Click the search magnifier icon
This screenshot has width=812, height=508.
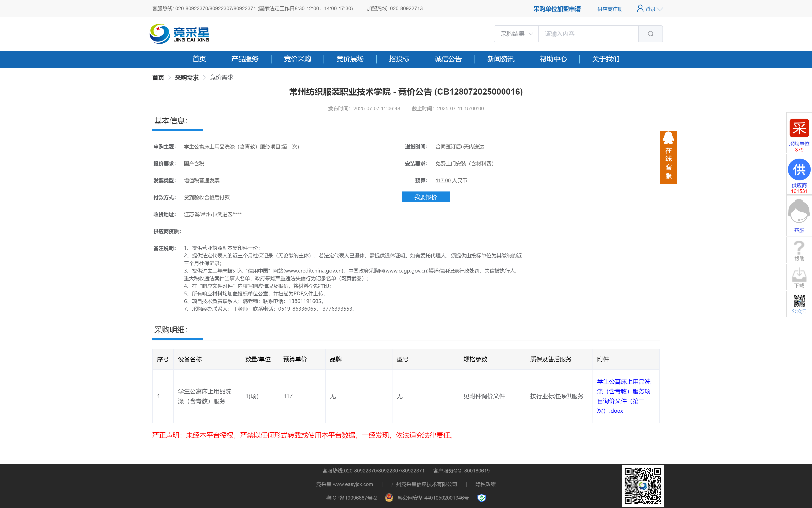pyautogui.click(x=650, y=34)
